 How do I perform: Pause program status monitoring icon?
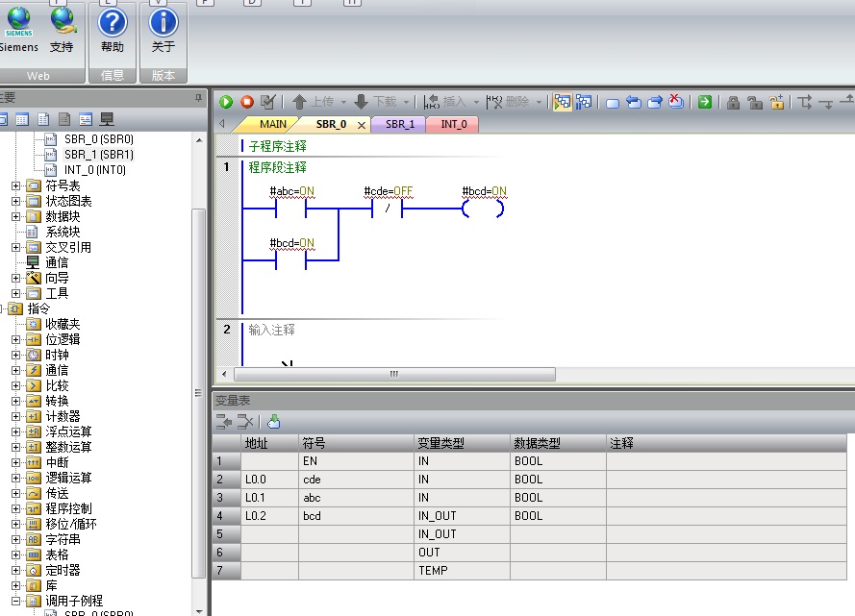coord(584,102)
